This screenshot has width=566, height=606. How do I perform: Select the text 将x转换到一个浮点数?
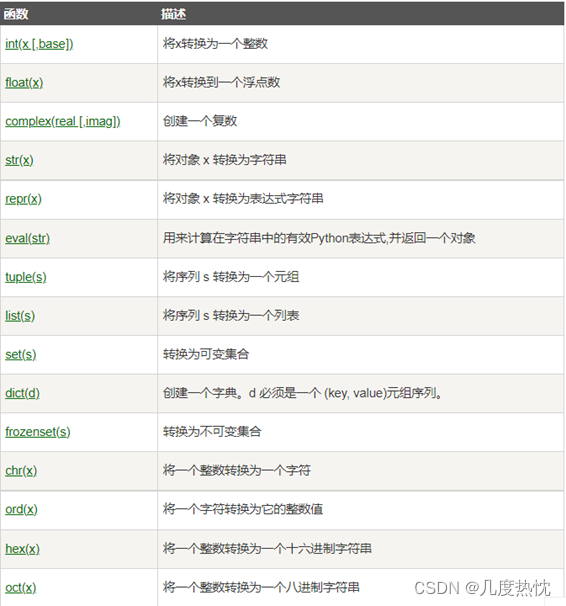[x=221, y=82]
